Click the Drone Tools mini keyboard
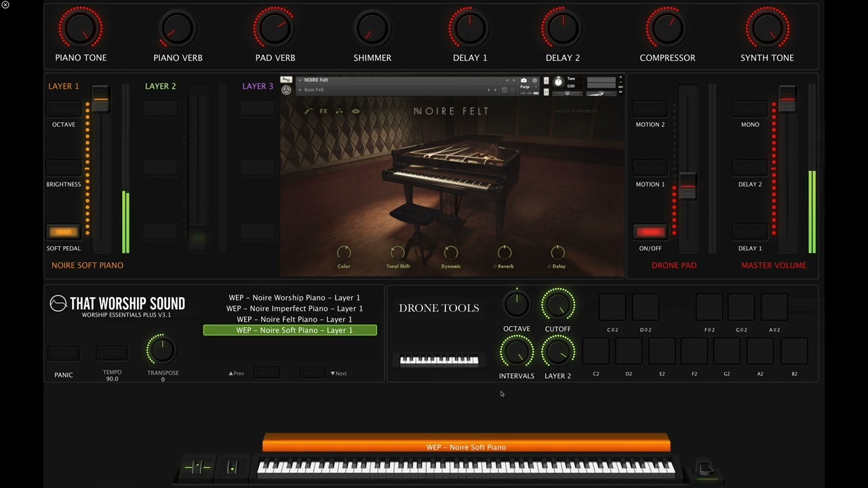 point(439,361)
